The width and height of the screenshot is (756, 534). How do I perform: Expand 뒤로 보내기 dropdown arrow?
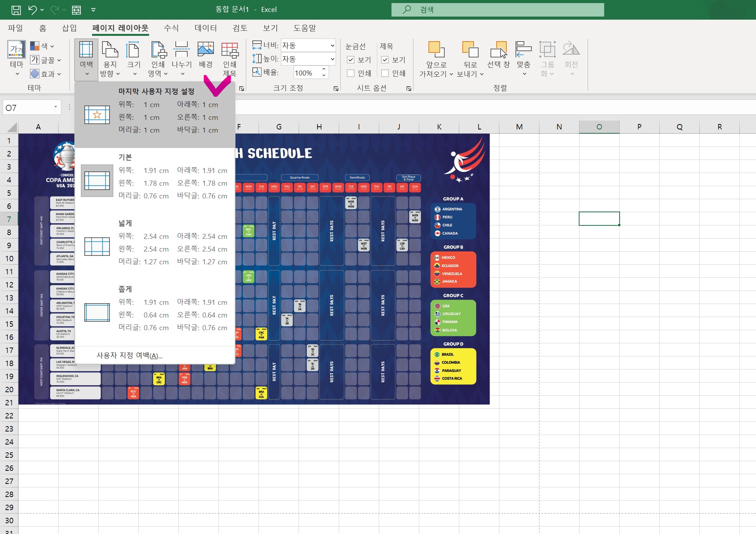click(x=482, y=74)
